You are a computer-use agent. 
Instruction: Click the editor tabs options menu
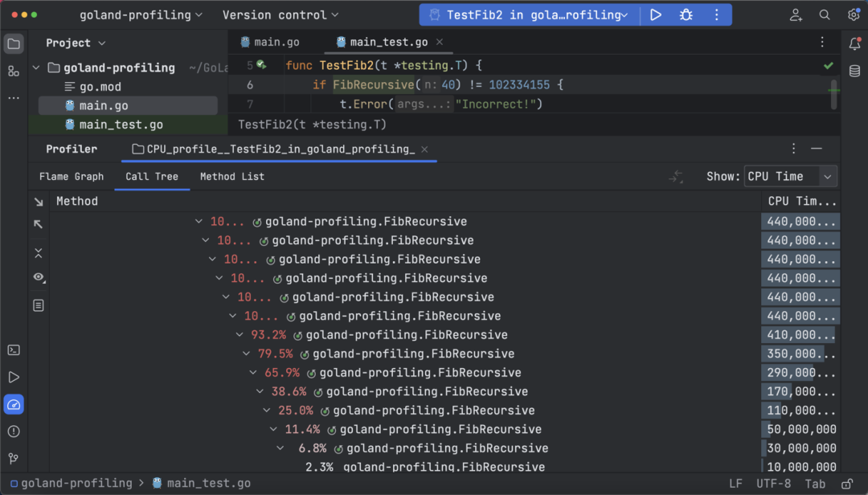click(822, 42)
